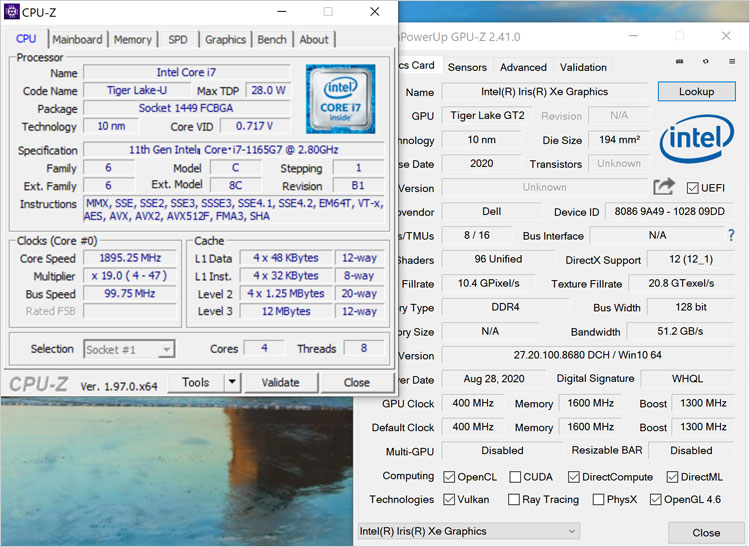Viewport: 750px width, 547px height.
Task: Open the About tab in CPU-Z
Action: click(314, 40)
